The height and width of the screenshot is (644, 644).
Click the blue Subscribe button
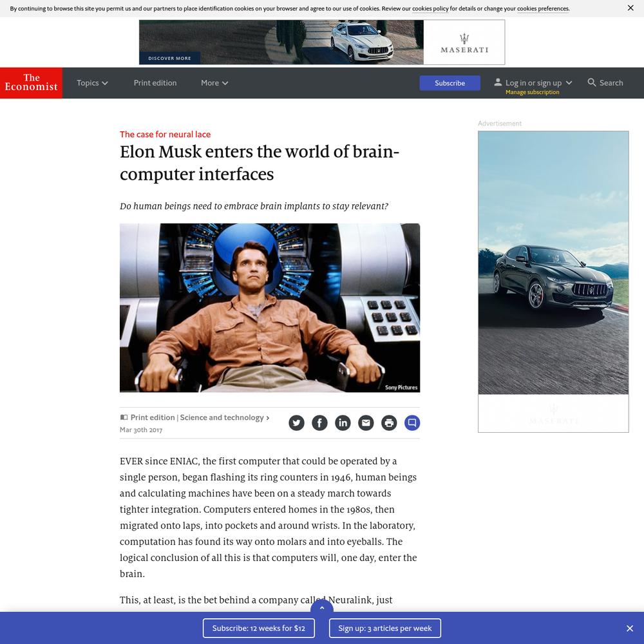450,83
